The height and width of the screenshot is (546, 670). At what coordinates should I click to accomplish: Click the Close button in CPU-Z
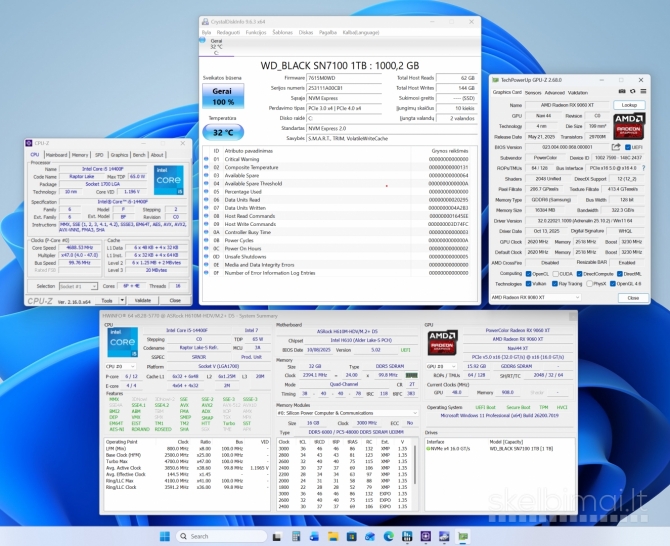point(175,300)
